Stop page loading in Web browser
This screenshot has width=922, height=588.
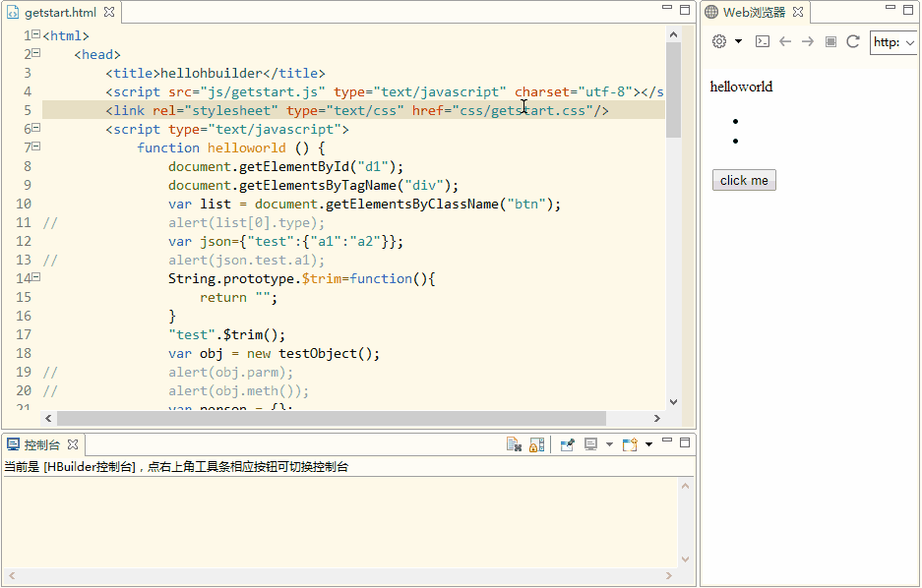pyautogui.click(x=830, y=41)
